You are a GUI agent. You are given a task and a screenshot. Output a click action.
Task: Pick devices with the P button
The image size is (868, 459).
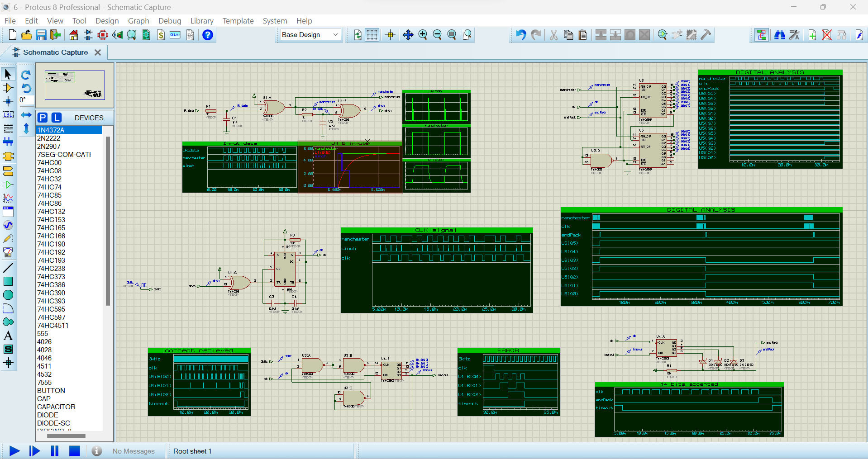click(43, 118)
